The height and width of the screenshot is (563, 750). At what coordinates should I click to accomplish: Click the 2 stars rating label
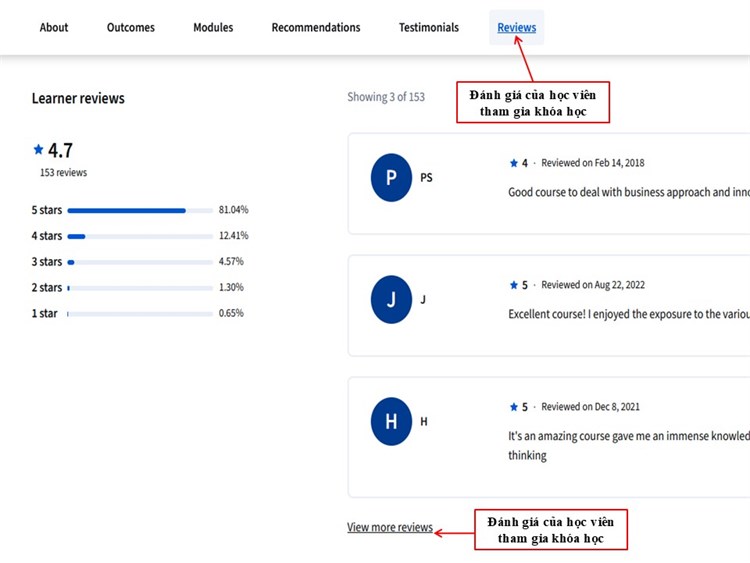pyautogui.click(x=47, y=288)
